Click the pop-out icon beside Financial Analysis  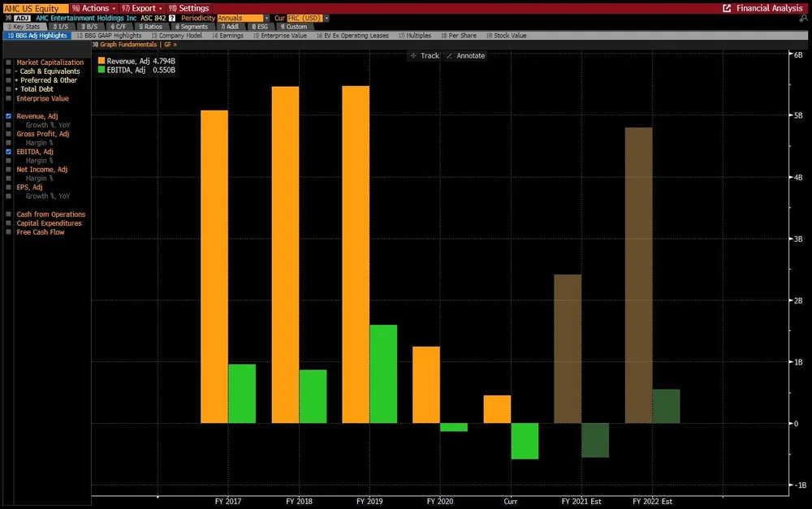727,8
